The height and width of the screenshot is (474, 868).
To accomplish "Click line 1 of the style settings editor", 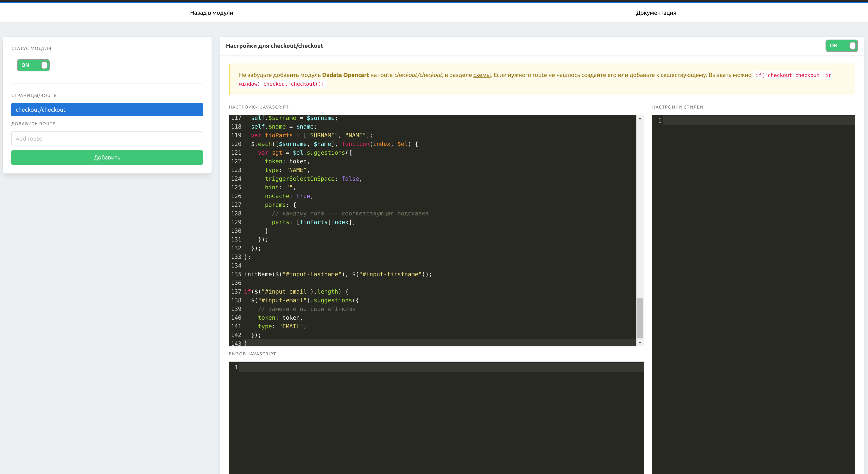I will 758,121.
